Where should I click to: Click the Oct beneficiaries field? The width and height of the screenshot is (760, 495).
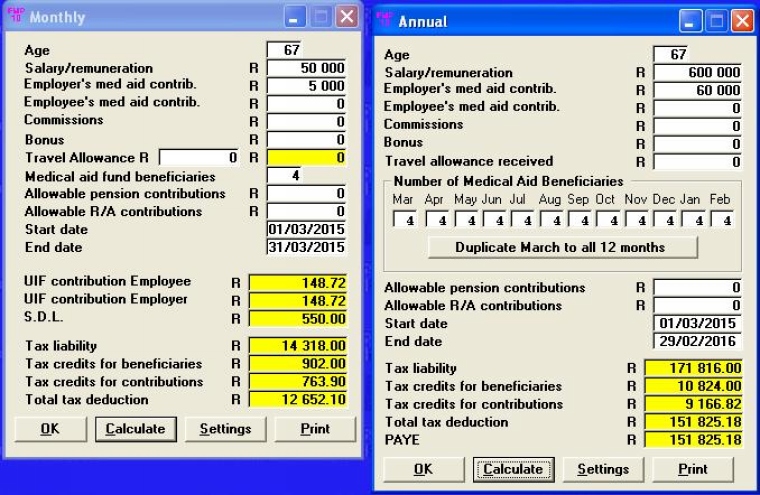tap(608, 220)
